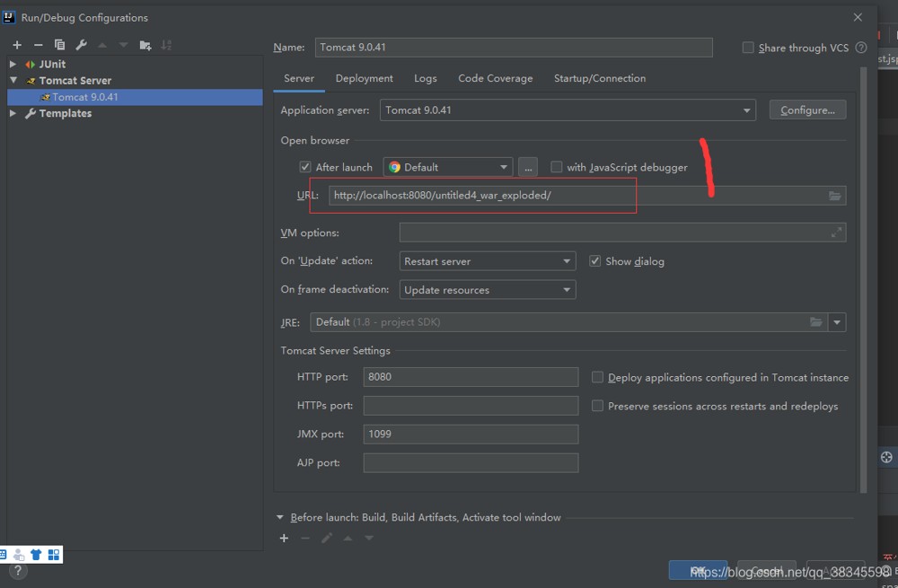Uncheck After launch browser option

[x=305, y=167]
